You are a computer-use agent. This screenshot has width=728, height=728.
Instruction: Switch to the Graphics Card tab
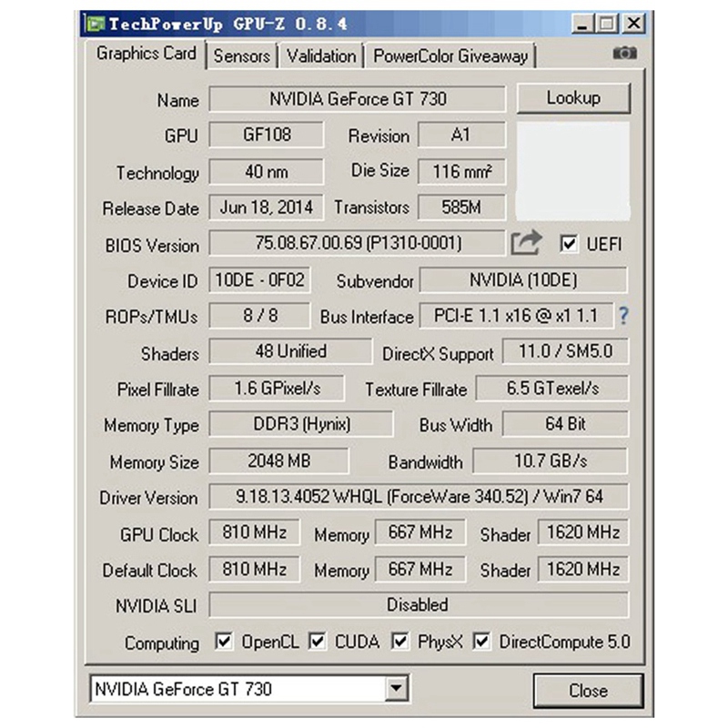click(146, 55)
